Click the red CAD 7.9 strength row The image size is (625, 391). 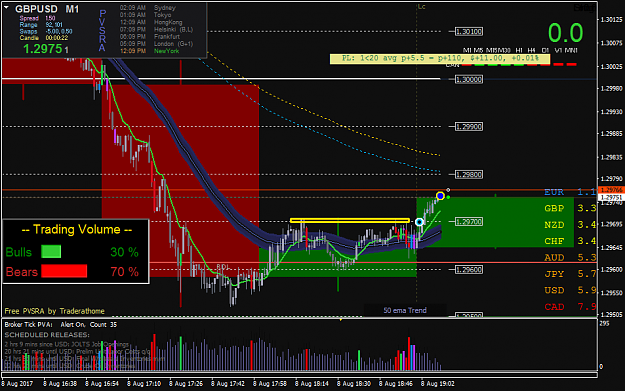570,307
